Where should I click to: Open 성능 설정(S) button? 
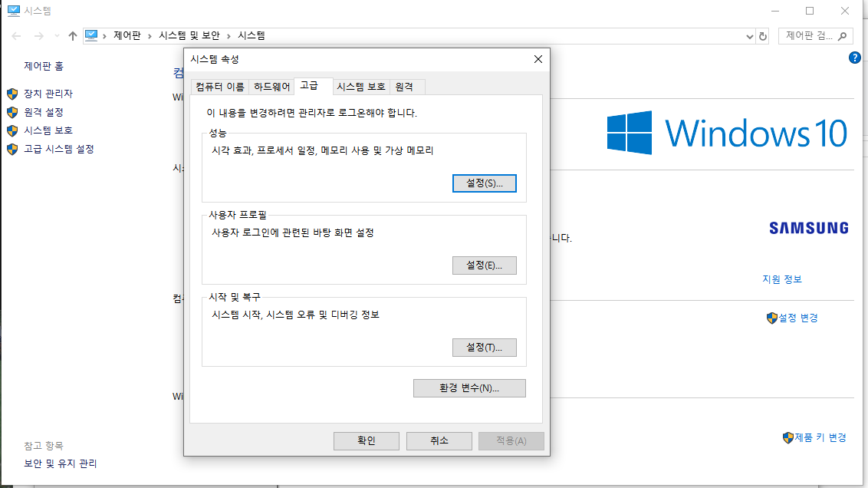pyautogui.click(x=485, y=183)
